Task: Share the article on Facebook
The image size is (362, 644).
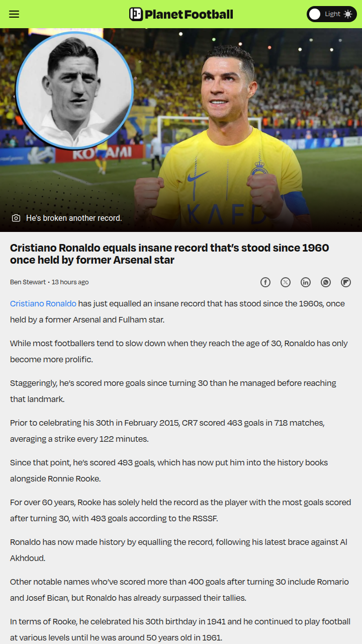Action: (265, 282)
